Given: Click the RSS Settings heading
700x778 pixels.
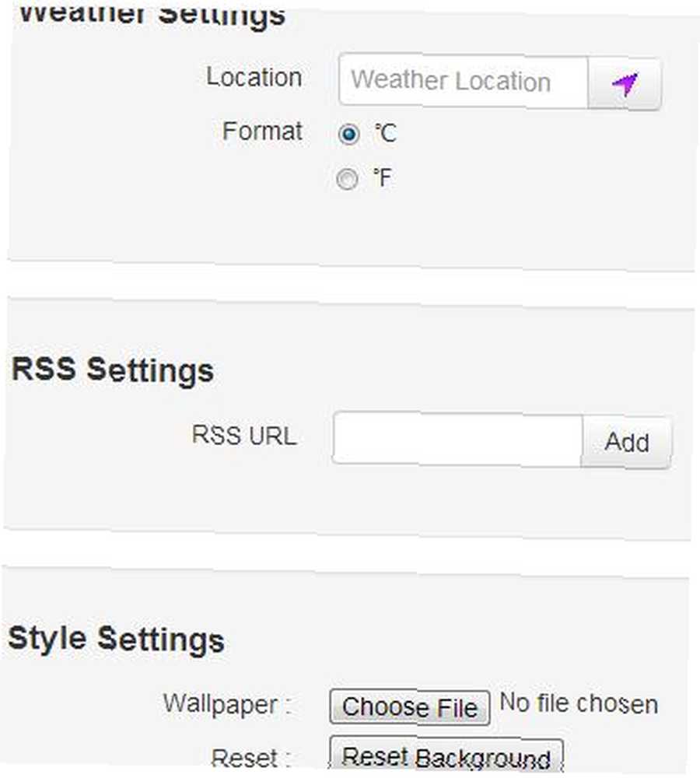Looking at the screenshot, I should coord(113,370).
